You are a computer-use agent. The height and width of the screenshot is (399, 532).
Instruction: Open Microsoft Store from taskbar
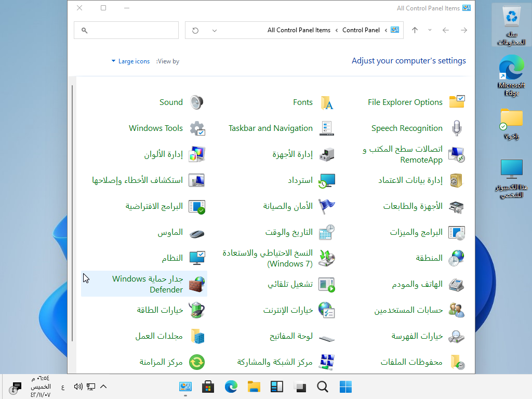[x=208, y=387]
